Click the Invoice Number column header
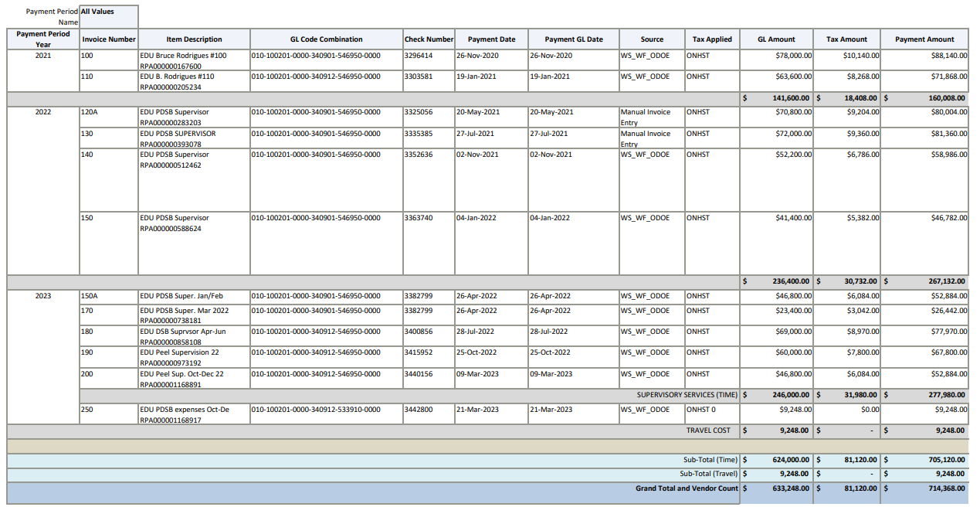Viewport: 980px width, 507px height. click(x=109, y=39)
